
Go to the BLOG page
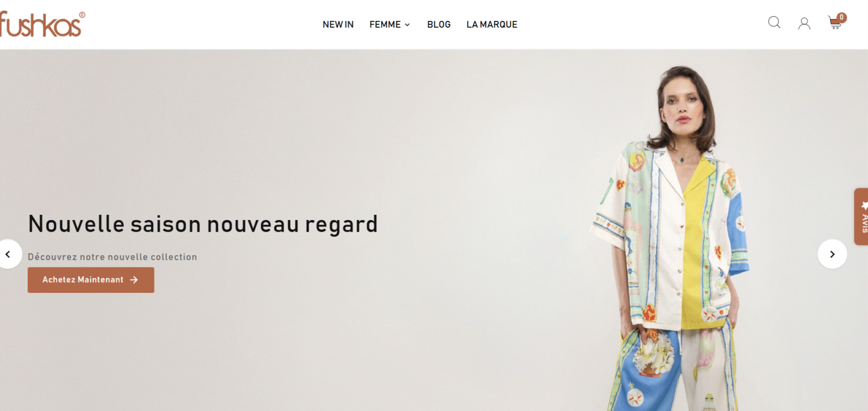point(439,24)
